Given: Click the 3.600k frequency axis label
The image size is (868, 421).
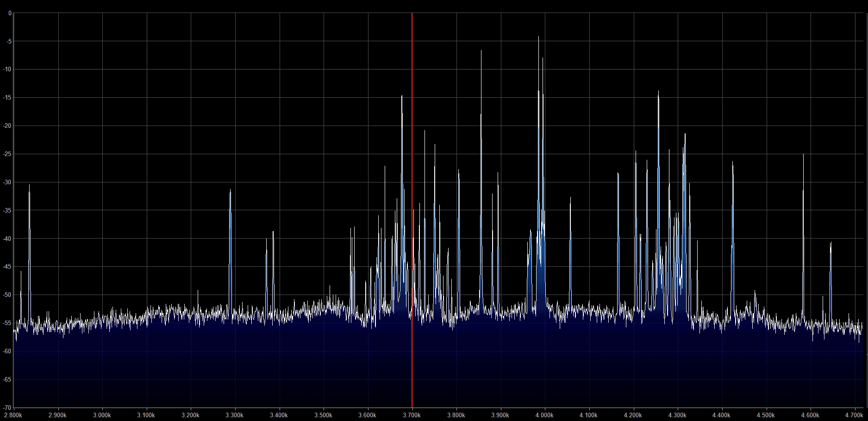Looking at the screenshot, I should 368,415.
